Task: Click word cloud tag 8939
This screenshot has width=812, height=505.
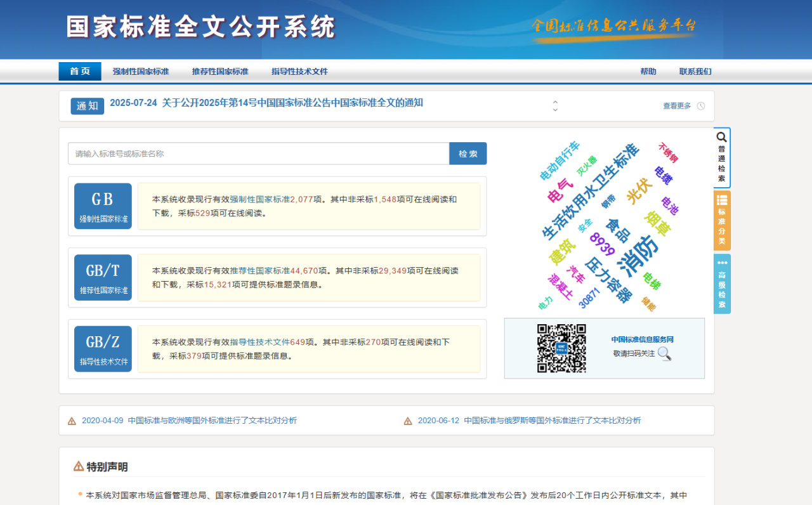Action: pyautogui.click(x=602, y=244)
